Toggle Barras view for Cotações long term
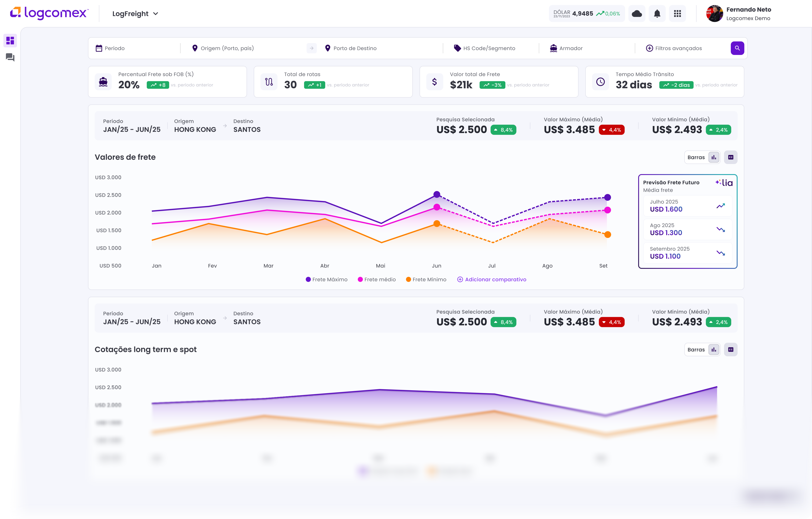The width and height of the screenshot is (812, 519). 713,350
